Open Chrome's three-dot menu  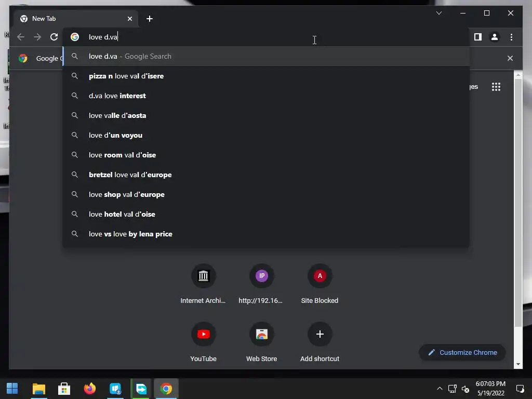[511, 37]
